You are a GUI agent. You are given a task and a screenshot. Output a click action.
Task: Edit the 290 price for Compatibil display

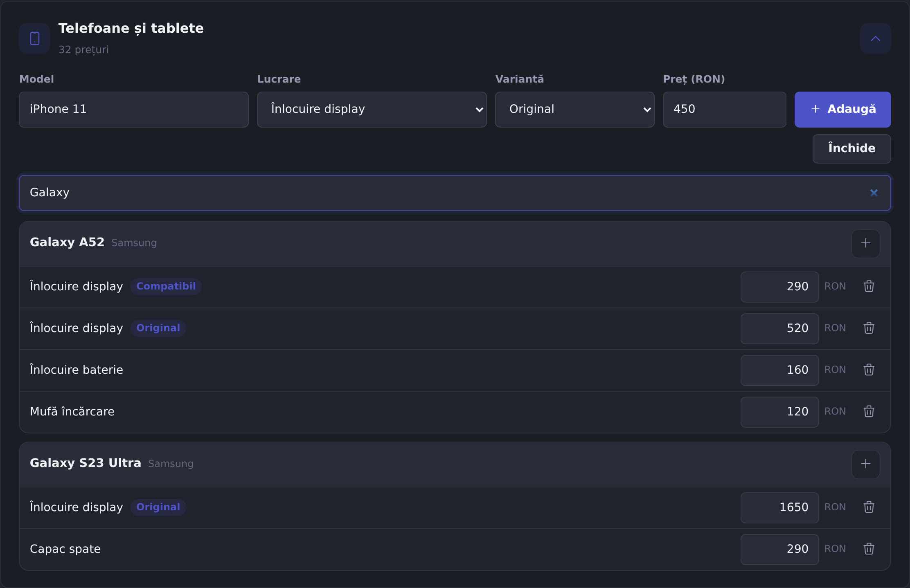pos(779,287)
